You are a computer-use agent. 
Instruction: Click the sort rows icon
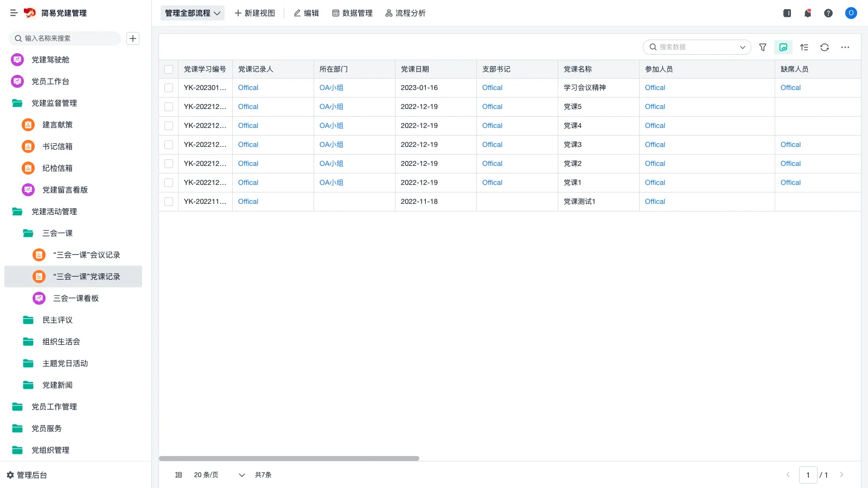point(804,47)
